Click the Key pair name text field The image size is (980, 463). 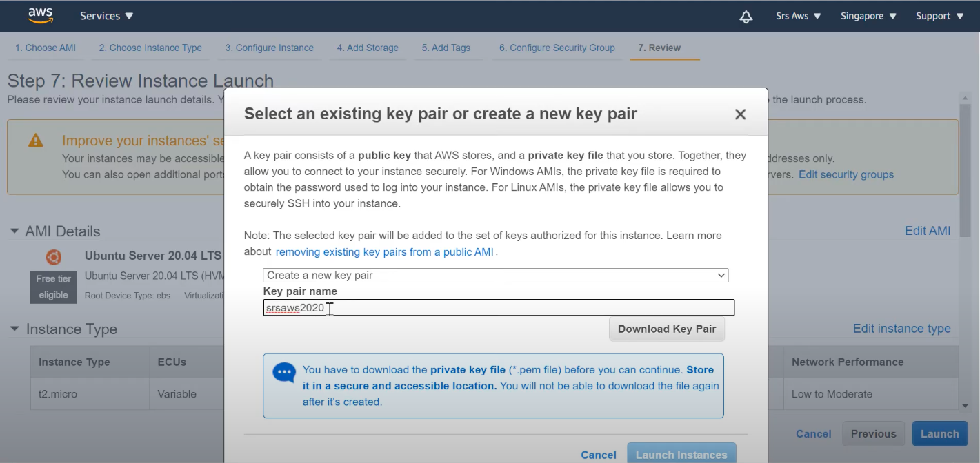[498, 308]
